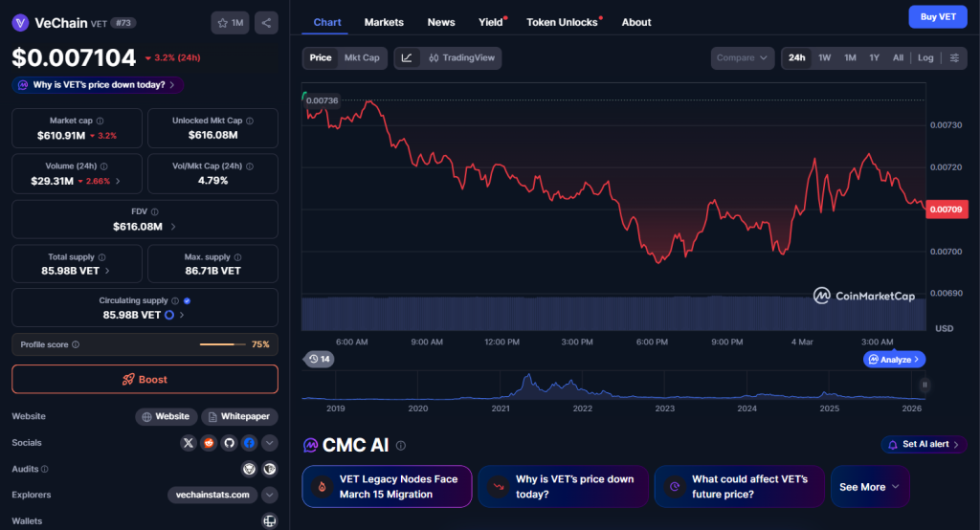Select the 1Y chart time range
Image resolution: width=980 pixels, height=530 pixels.
click(x=874, y=57)
